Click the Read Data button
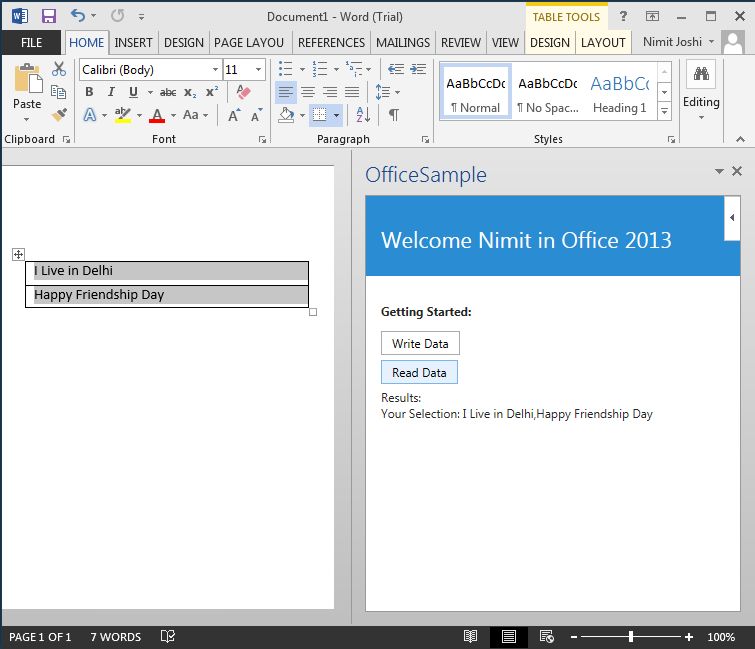The image size is (755, 649). tap(419, 372)
